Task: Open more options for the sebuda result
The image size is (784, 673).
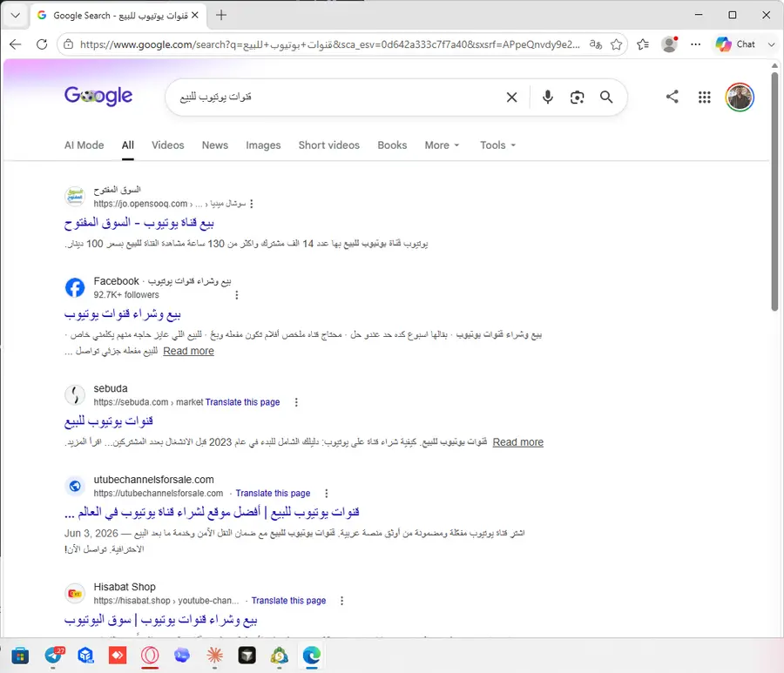Action: [296, 402]
